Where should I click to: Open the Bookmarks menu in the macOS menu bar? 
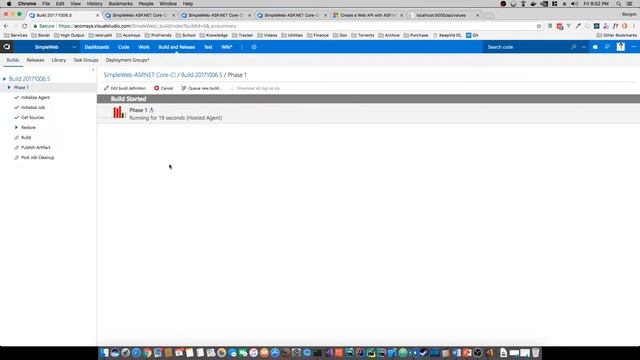pos(120,4)
